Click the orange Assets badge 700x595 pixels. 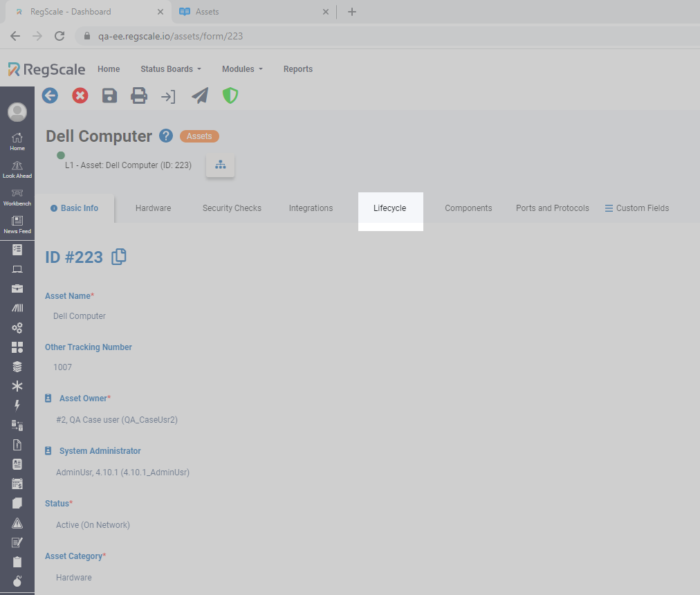pos(199,136)
